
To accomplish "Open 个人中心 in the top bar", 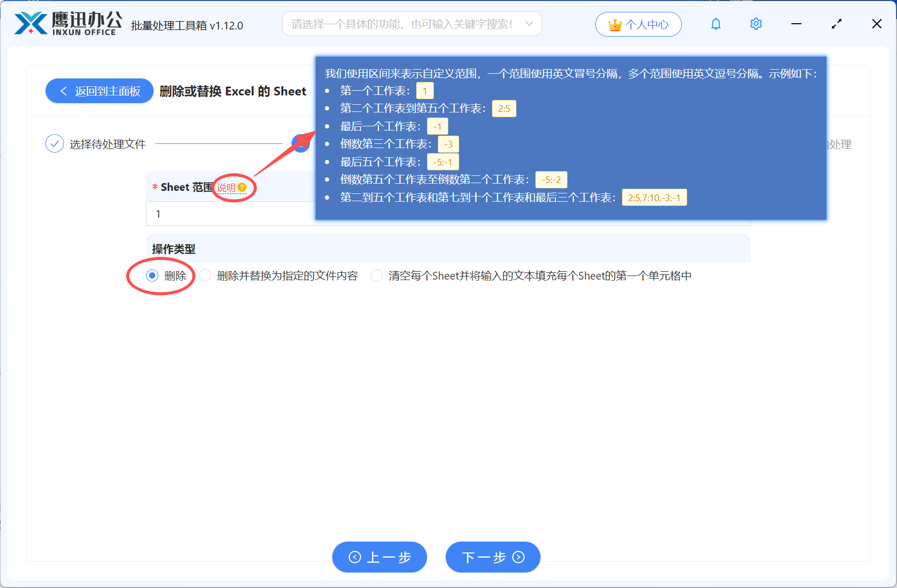I will [638, 24].
